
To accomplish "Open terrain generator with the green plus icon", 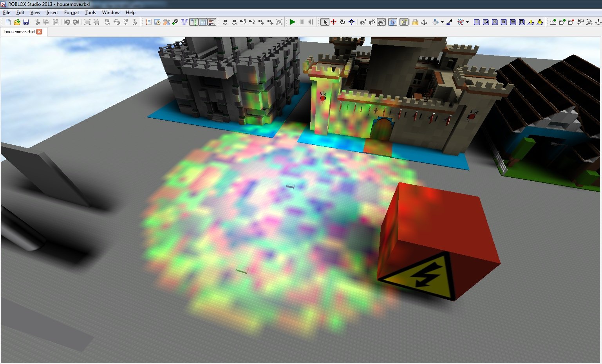I will click(553, 22).
